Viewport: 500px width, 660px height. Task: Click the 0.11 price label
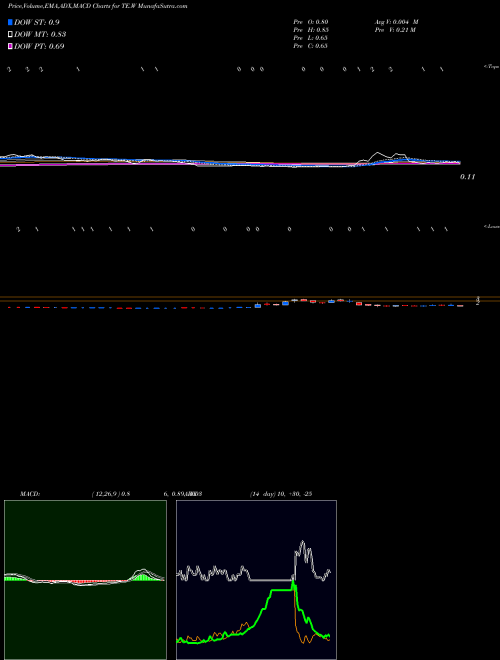(468, 177)
